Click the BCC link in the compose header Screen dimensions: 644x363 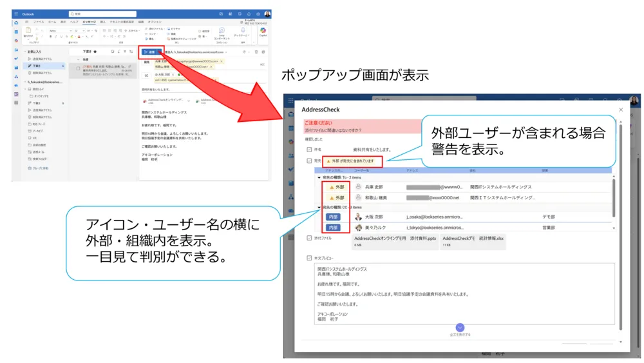click(x=263, y=64)
